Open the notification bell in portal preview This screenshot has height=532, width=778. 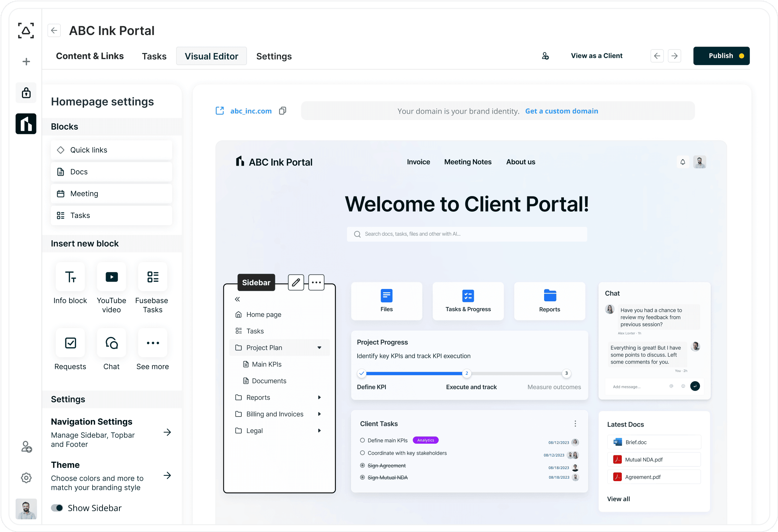pyautogui.click(x=683, y=162)
